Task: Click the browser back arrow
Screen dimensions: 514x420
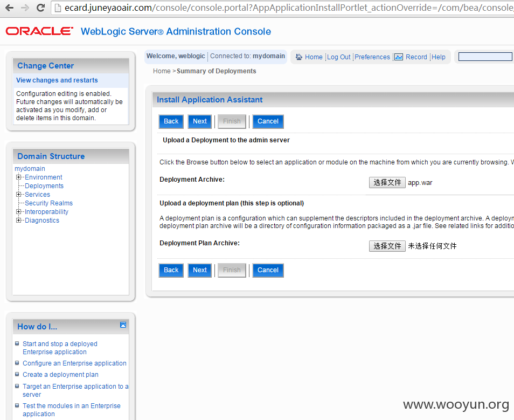Action: pyautogui.click(x=10, y=8)
